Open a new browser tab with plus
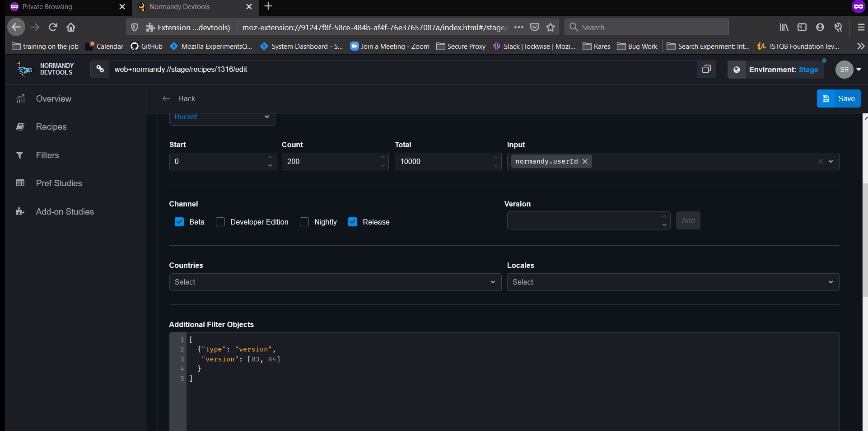 tap(268, 6)
